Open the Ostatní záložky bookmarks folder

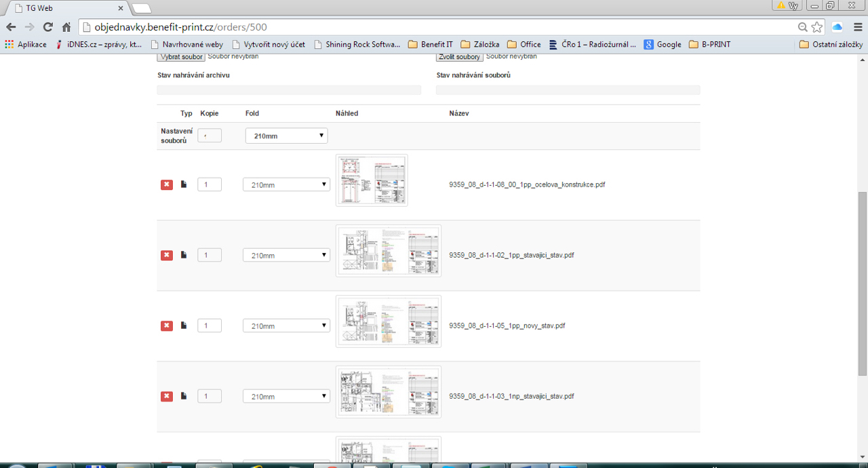click(831, 44)
